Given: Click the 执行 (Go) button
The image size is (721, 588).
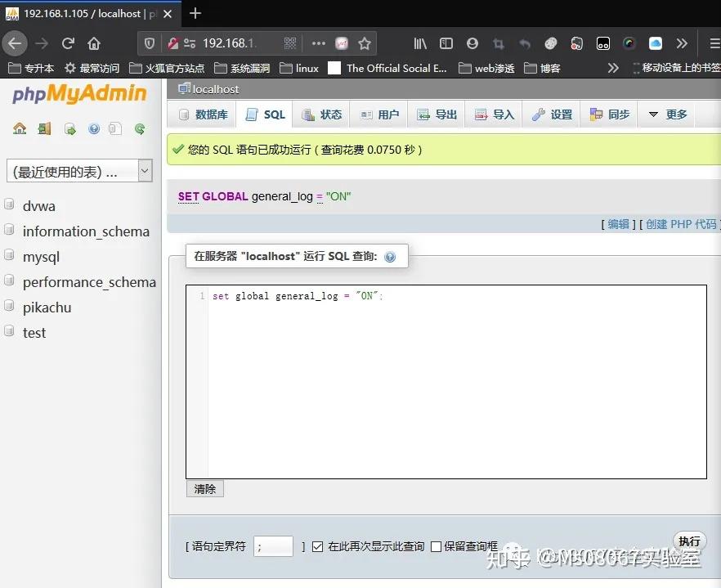Looking at the screenshot, I should pos(689,541).
